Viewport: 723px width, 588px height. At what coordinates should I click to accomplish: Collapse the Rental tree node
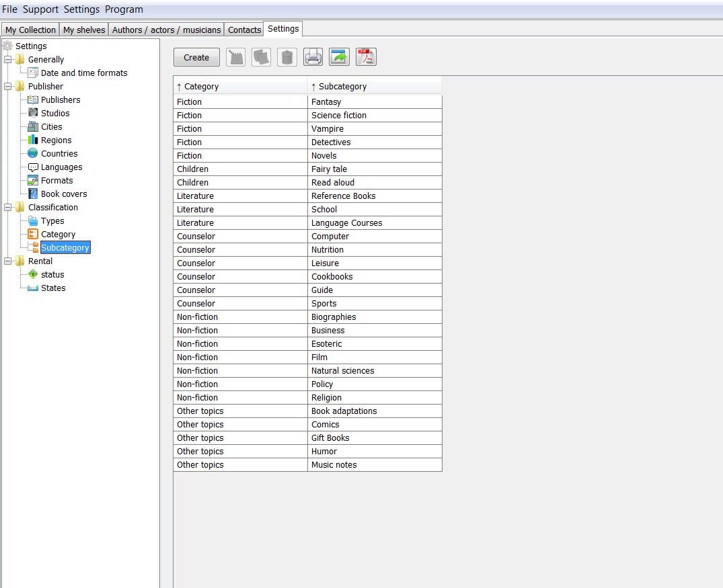coord(8,261)
